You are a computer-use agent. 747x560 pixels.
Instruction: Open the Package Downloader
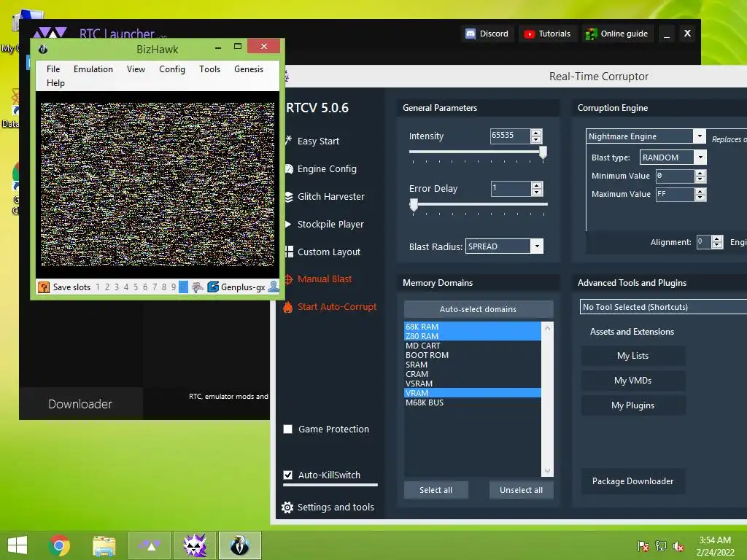tap(632, 481)
